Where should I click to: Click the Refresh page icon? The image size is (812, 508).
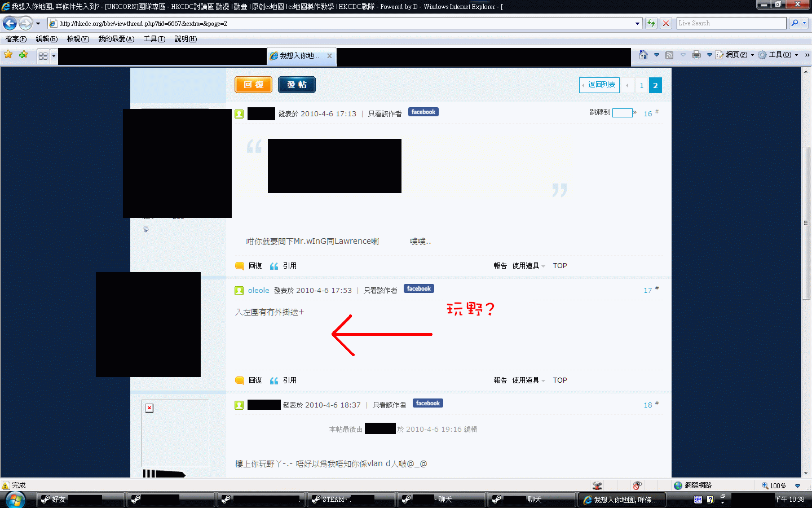pos(651,23)
